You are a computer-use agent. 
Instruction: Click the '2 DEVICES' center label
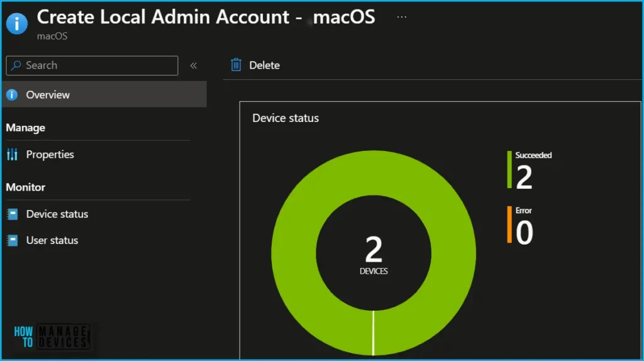[x=374, y=255]
